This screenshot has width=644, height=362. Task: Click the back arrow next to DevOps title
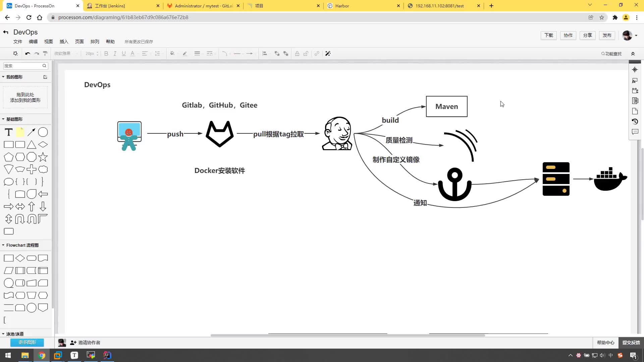point(6,32)
